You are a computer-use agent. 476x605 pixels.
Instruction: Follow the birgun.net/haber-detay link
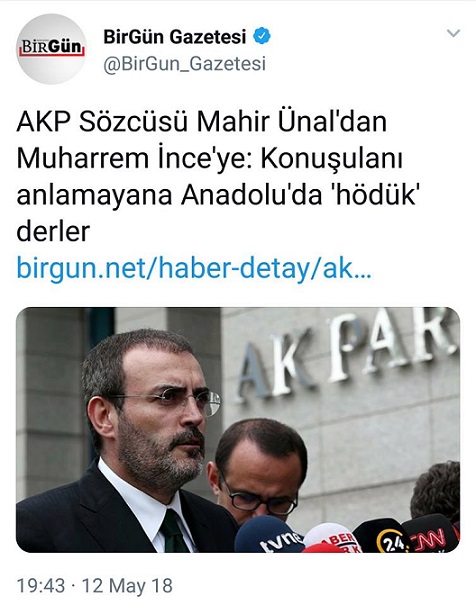(x=194, y=269)
